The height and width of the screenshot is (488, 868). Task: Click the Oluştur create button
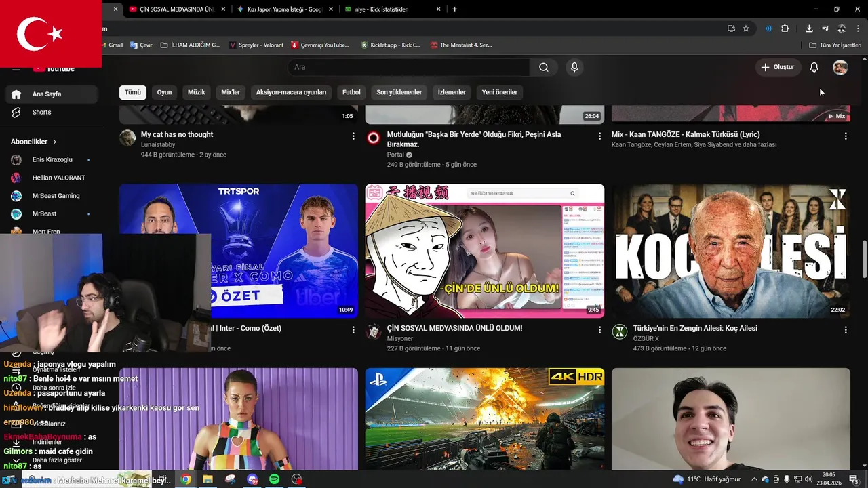point(778,67)
